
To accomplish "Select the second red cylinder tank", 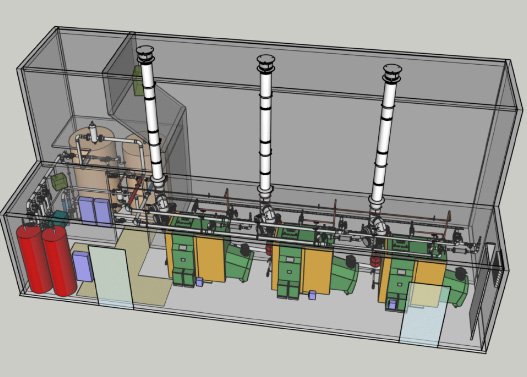I will point(59,261).
